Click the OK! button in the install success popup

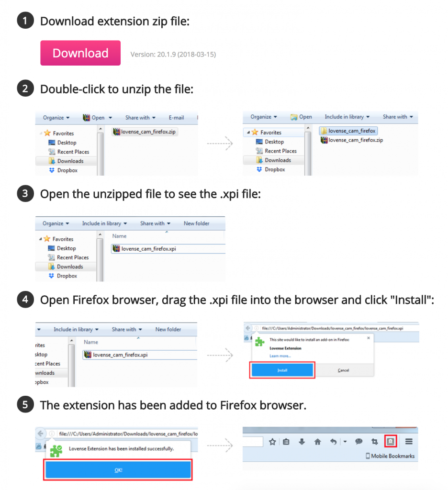118,470
